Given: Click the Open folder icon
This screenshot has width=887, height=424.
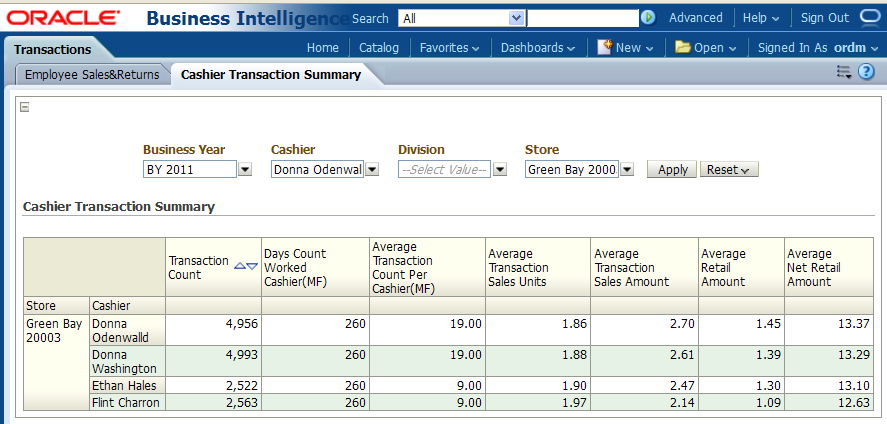Looking at the screenshot, I should pyautogui.click(x=682, y=47).
